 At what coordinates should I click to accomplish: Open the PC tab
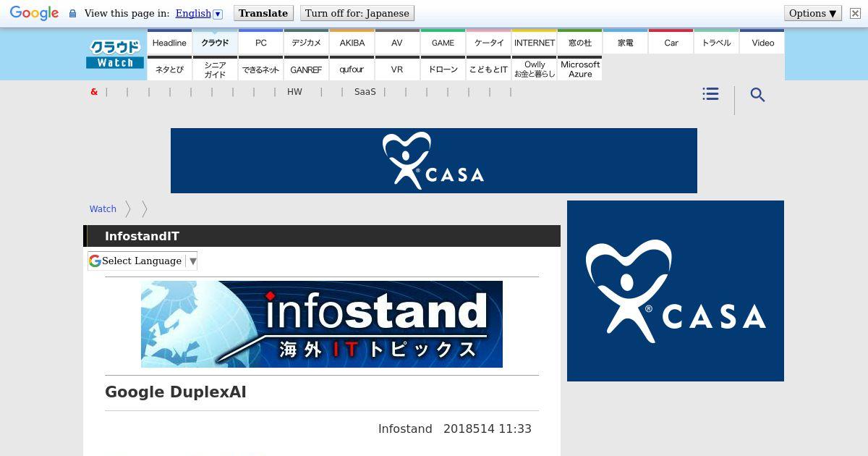(x=261, y=43)
